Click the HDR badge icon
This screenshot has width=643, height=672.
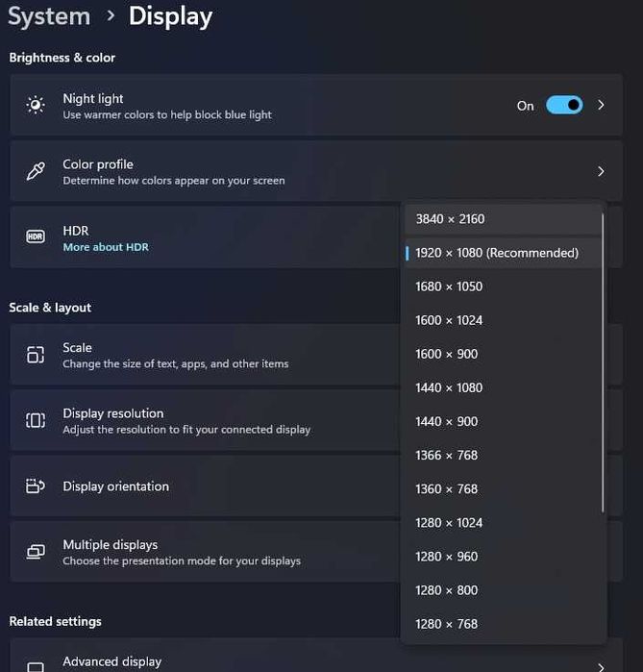tap(36, 236)
